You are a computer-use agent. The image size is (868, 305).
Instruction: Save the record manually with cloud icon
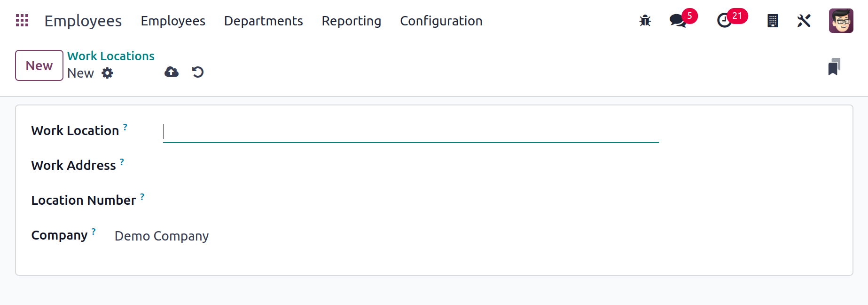172,72
